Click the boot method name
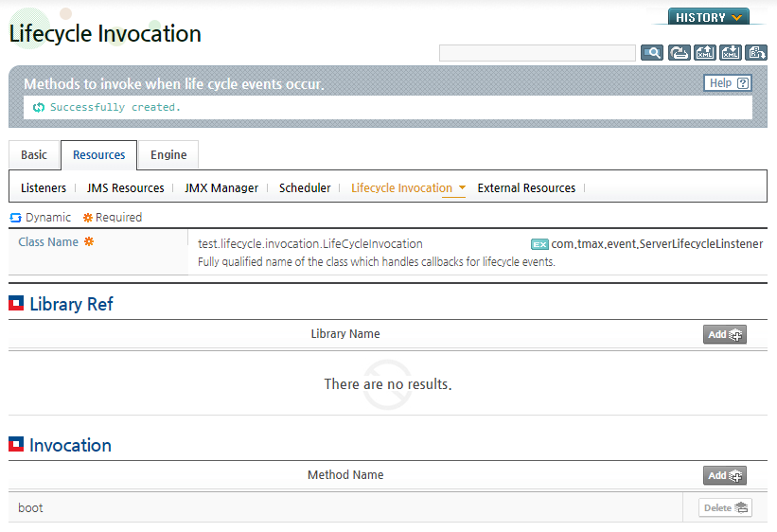 [x=30, y=507]
